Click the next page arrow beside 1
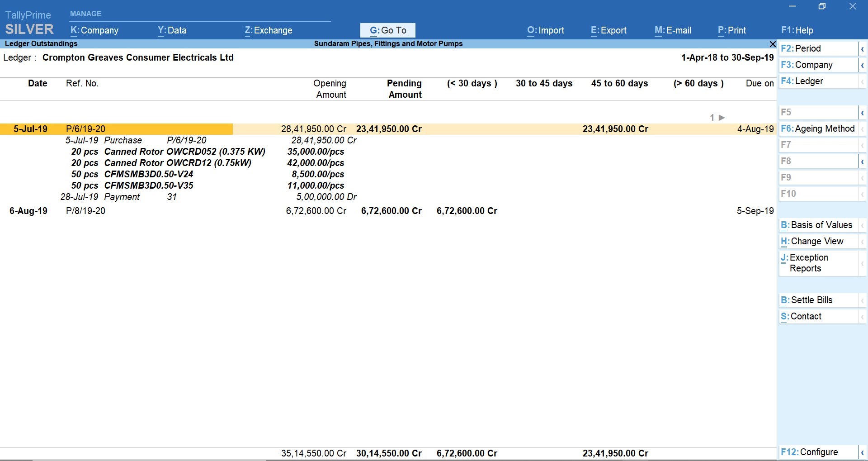This screenshot has width=868, height=461. (x=722, y=118)
